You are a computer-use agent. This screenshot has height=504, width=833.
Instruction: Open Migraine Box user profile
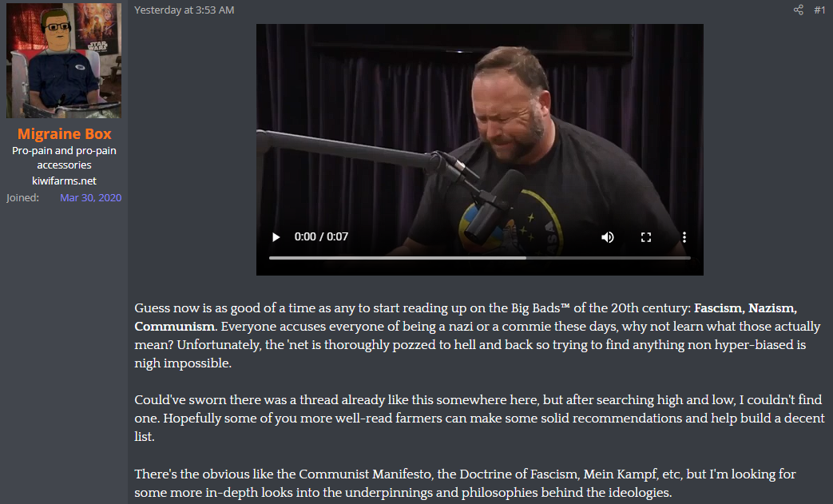[x=64, y=134]
